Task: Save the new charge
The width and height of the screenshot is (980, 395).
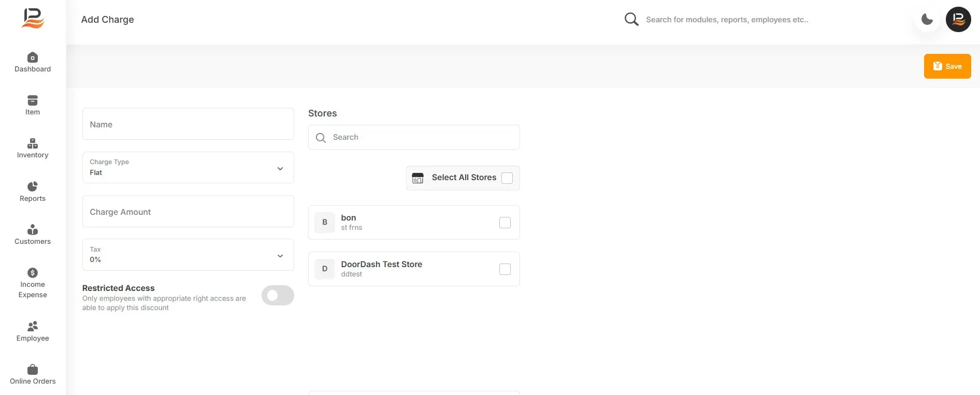Action: [x=947, y=66]
